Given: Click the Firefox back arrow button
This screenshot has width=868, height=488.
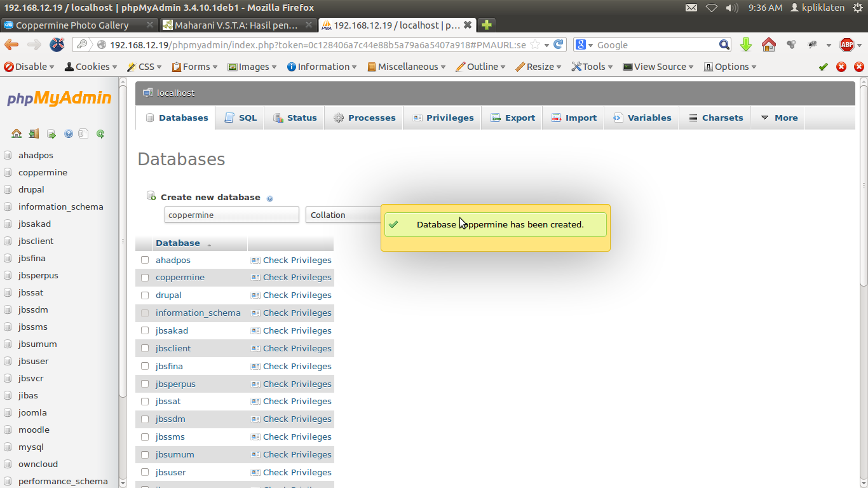Looking at the screenshot, I should coord(11,44).
